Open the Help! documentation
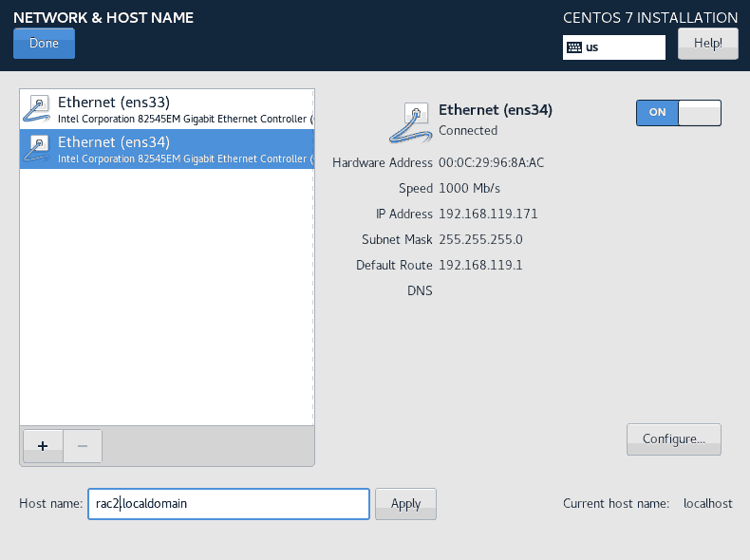 click(x=708, y=44)
